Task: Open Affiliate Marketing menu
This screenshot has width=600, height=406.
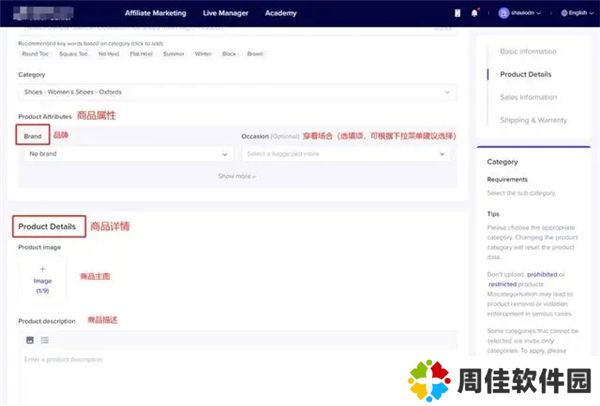Action: tap(155, 13)
